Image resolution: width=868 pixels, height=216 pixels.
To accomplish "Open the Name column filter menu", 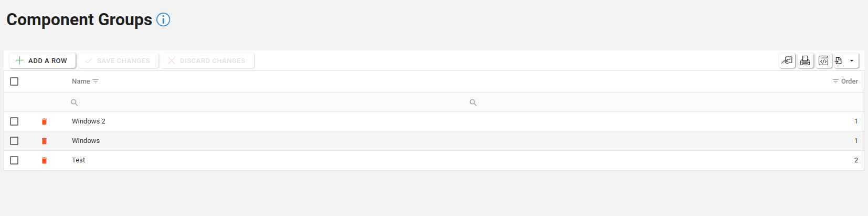I will coord(96,81).
